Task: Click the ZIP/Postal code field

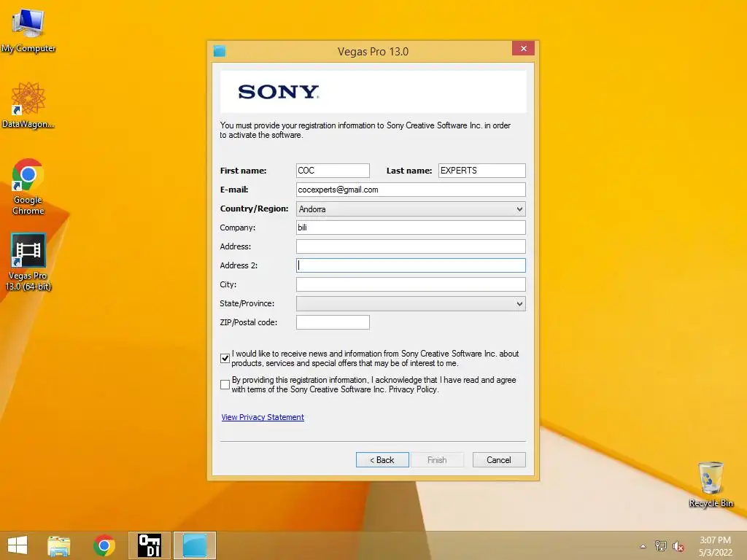Action: (x=333, y=322)
